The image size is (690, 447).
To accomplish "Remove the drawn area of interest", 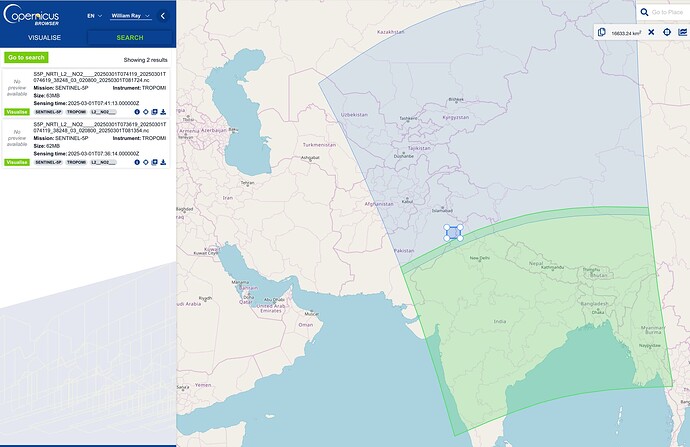I will pos(651,32).
